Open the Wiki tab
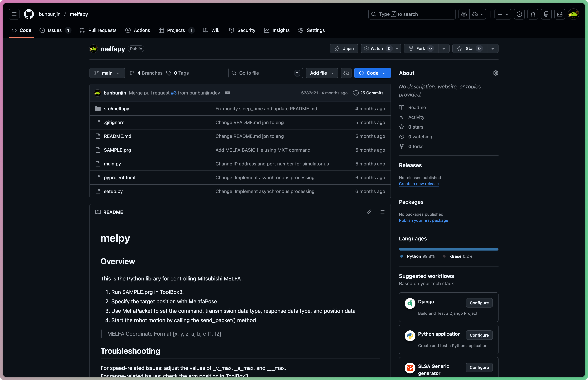 coord(212,30)
